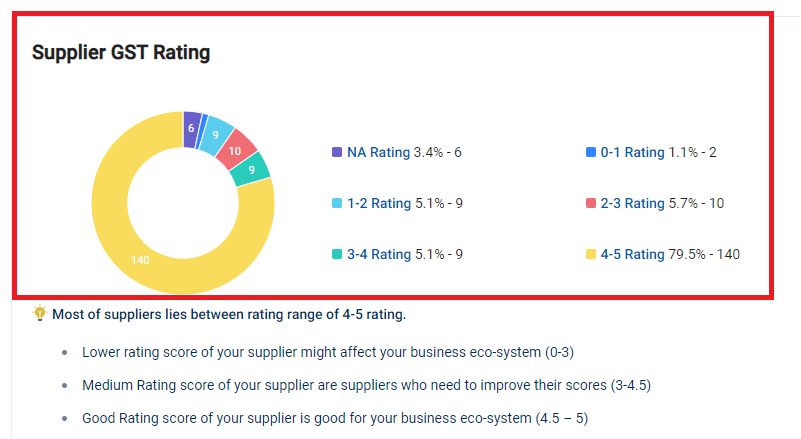The image size is (801, 439).
Task: Click the teal donut segment labeled 9
Action: (251, 169)
